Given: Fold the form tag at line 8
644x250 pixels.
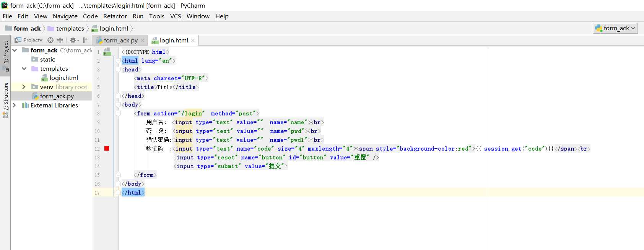Looking at the screenshot, I should coord(118,114).
